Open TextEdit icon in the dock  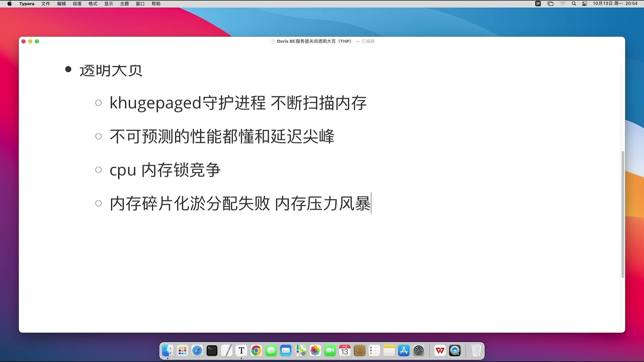[227, 350]
